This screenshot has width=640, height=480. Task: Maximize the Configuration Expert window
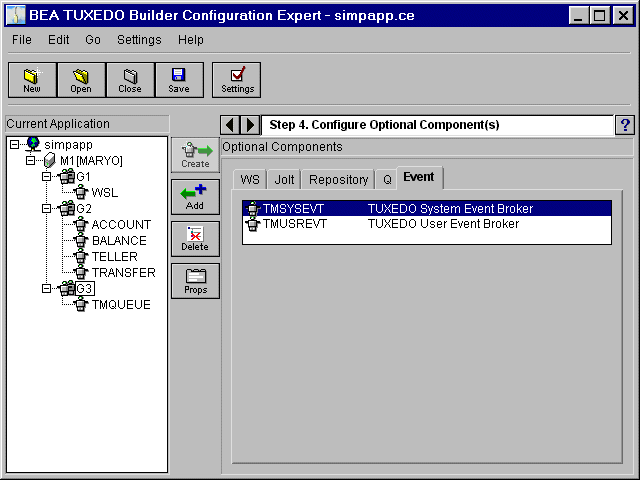tap(600, 16)
